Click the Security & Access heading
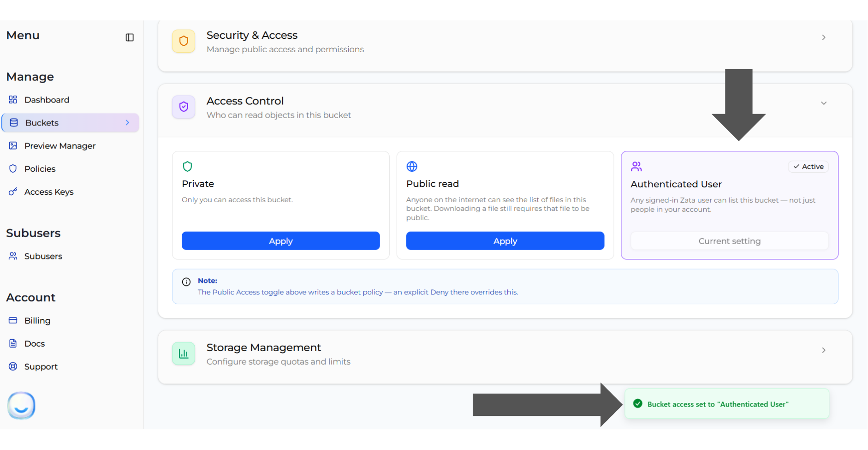Screen dimensions: 868x450 (x=252, y=35)
